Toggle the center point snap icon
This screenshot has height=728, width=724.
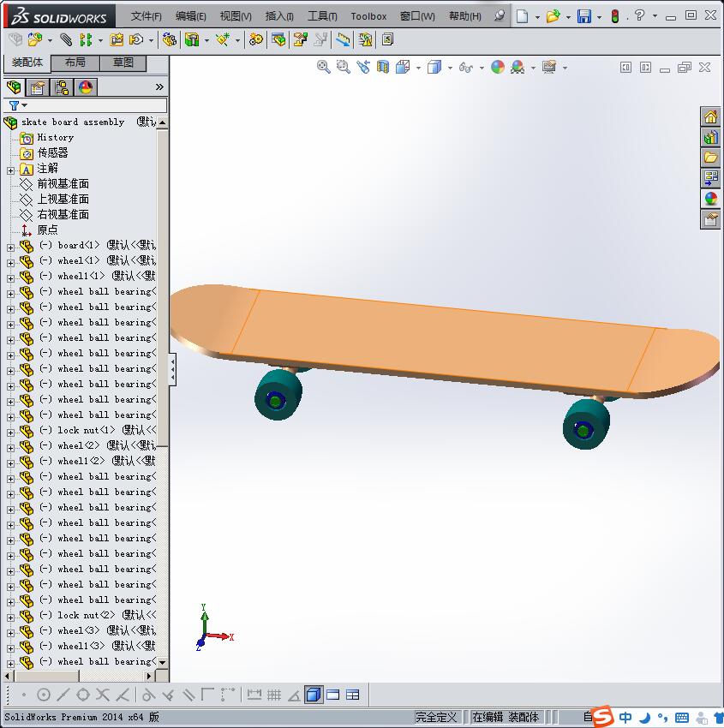tap(43, 695)
